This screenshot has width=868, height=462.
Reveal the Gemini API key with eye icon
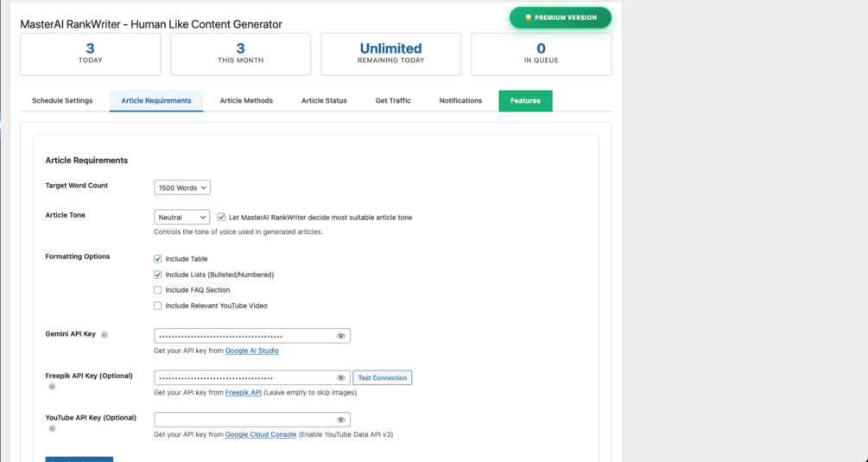point(341,336)
